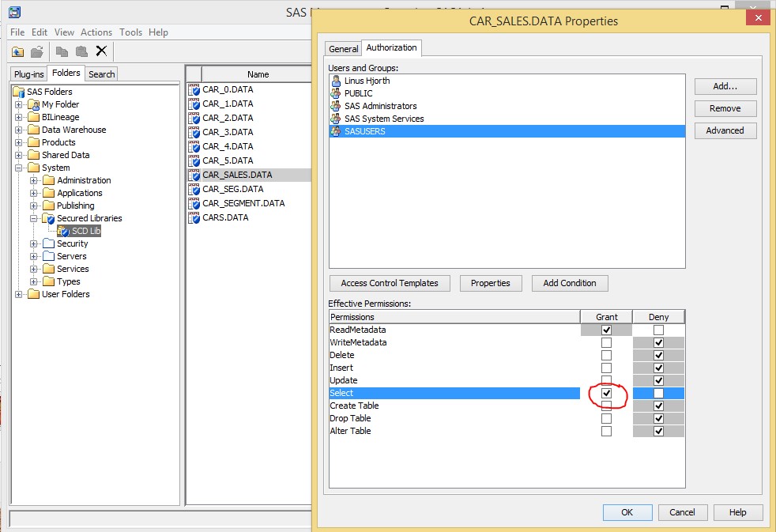Click the Paste clipboard toolbar icon
This screenshot has height=532, width=776.
point(81,51)
